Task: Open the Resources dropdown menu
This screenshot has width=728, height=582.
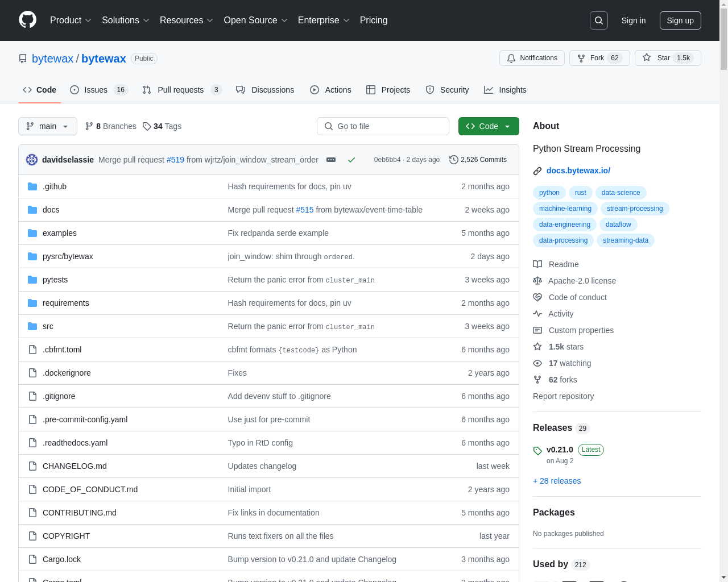Action: [x=187, y=20]
